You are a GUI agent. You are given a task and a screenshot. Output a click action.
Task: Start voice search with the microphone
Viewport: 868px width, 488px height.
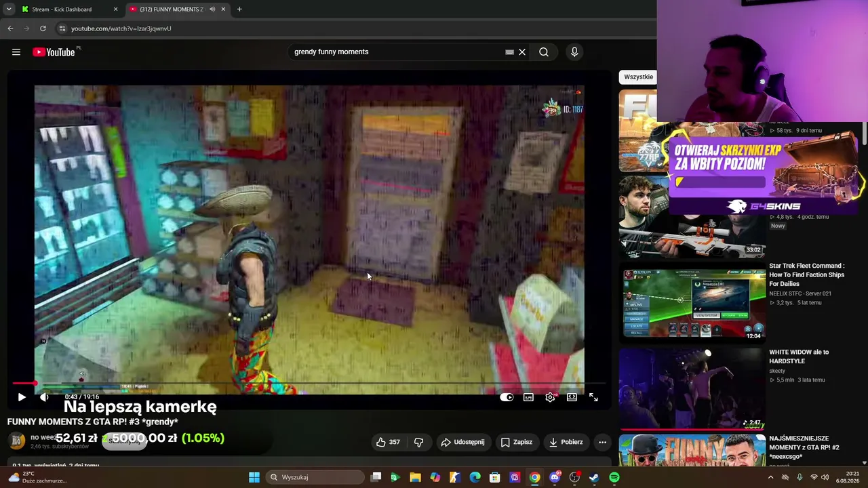click(x=574, y=52)
